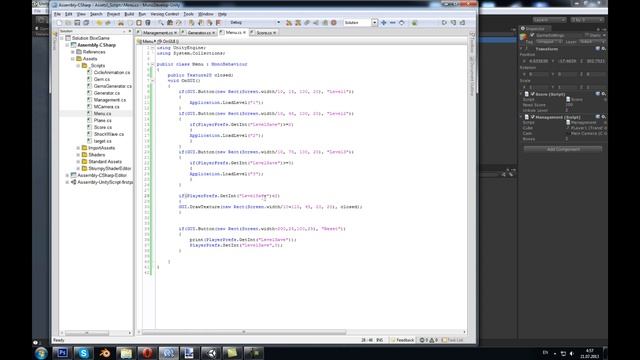Click the Redo toolbar icon
640x360 pixels.
108,23
